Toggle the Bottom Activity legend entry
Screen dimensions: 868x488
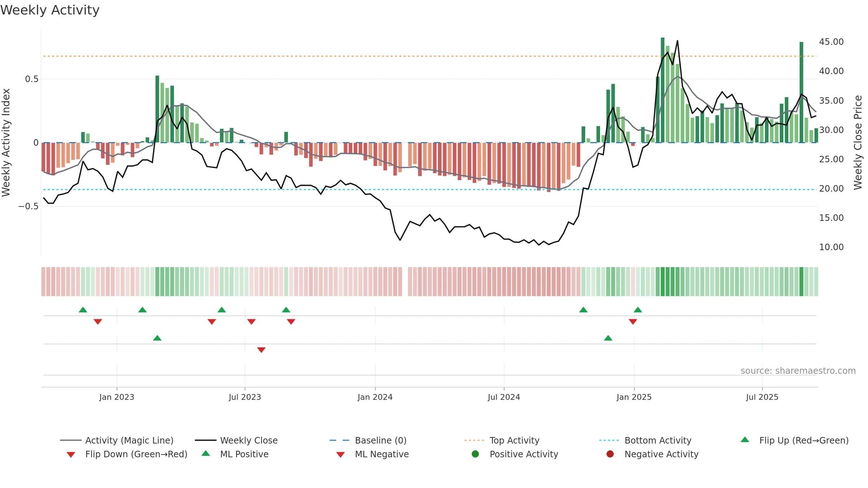(645, 440)
